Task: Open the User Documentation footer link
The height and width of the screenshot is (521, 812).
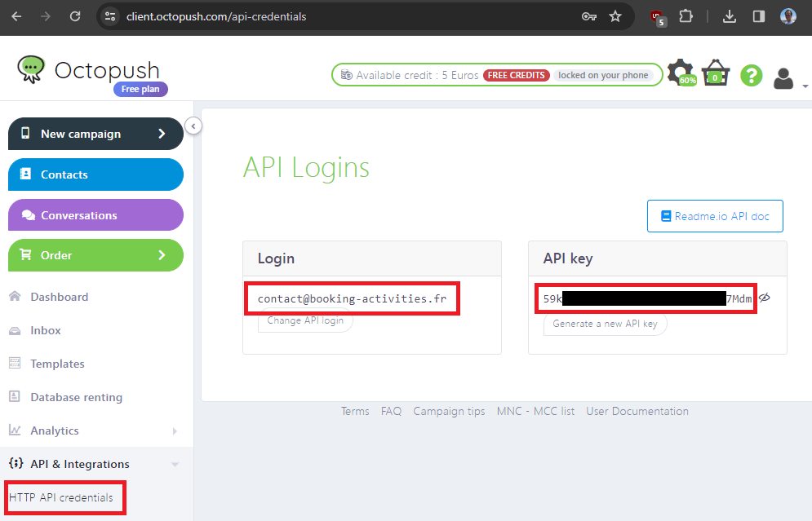Action: (x=637, y=411)
